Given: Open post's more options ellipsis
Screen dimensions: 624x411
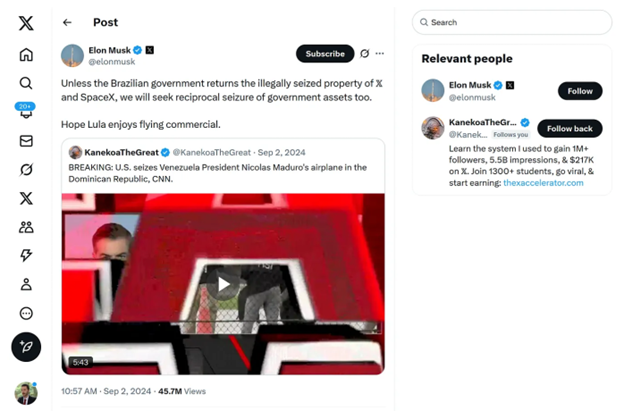Looking at the screenshot, I should (380, 54).
